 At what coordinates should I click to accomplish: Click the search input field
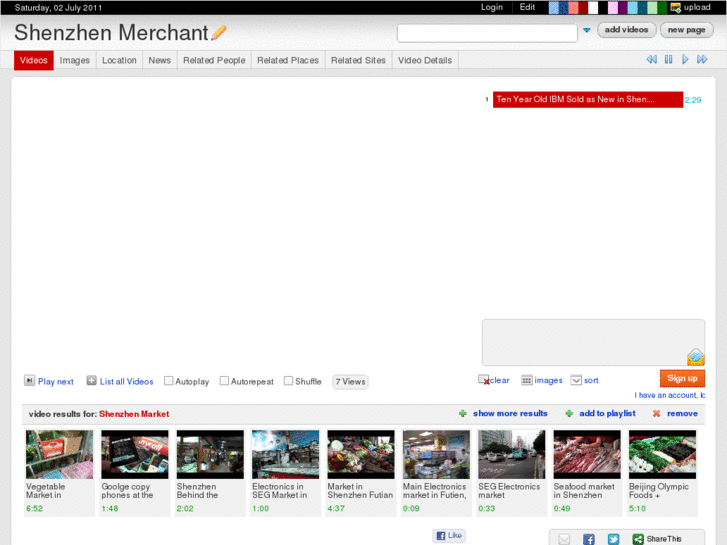[487, 33]
